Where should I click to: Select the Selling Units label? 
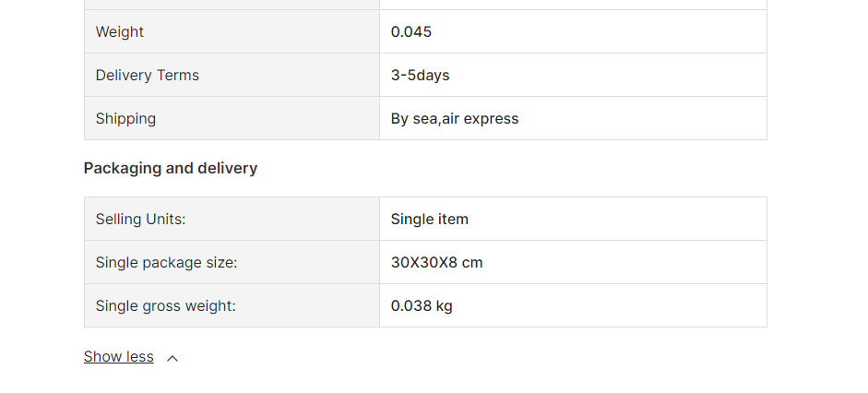point(140,220)
